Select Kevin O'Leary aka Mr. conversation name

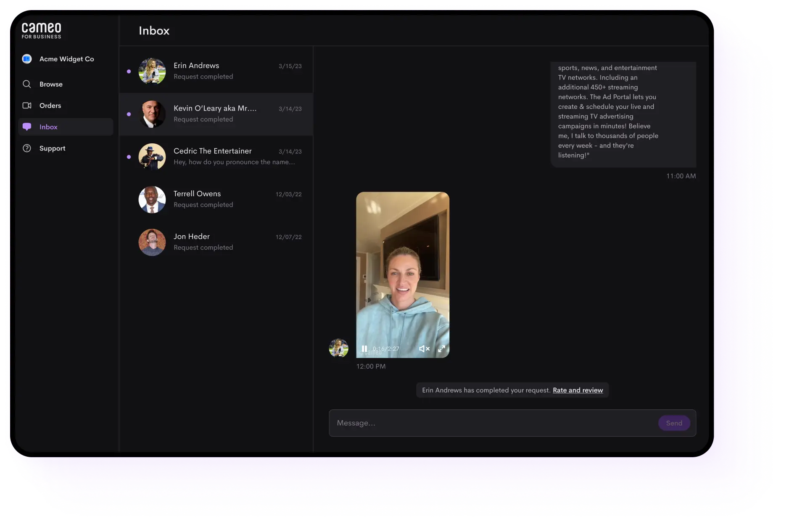pos(215,108)
